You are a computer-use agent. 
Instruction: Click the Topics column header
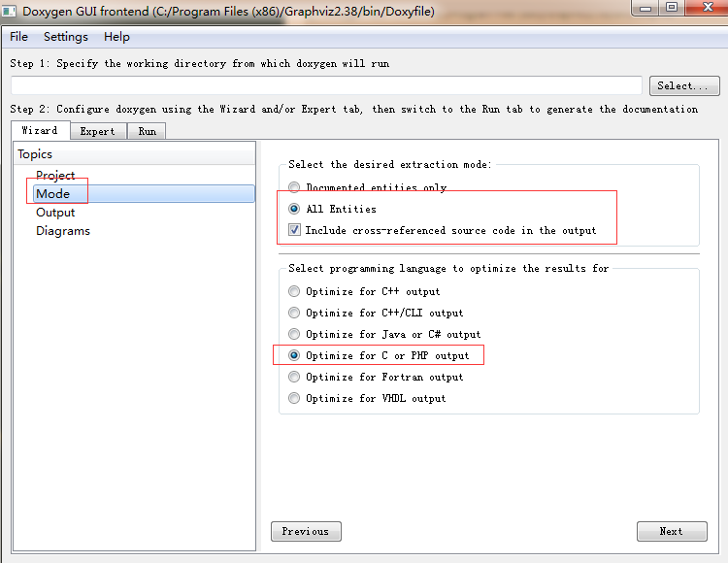tap(134, 154)
